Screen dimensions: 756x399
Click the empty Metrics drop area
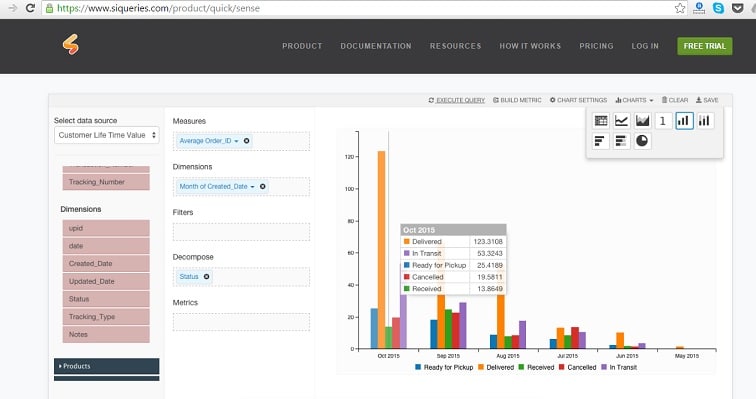point(242,322)
